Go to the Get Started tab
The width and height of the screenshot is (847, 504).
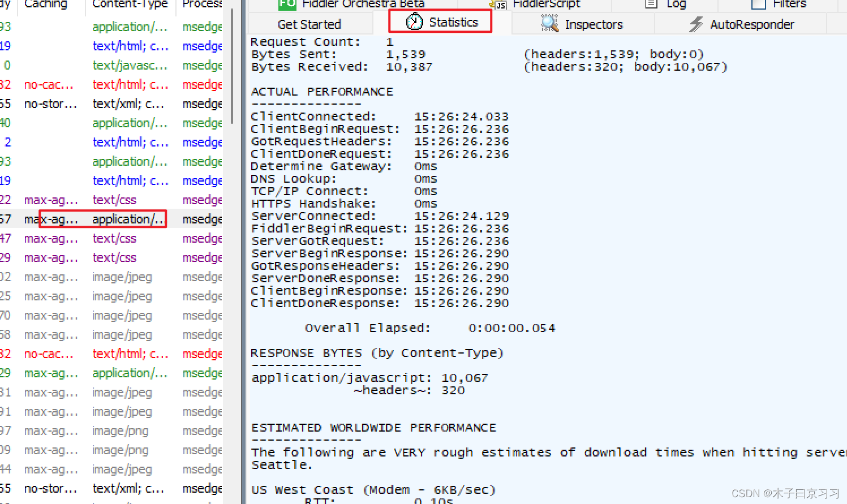point(309,24)
